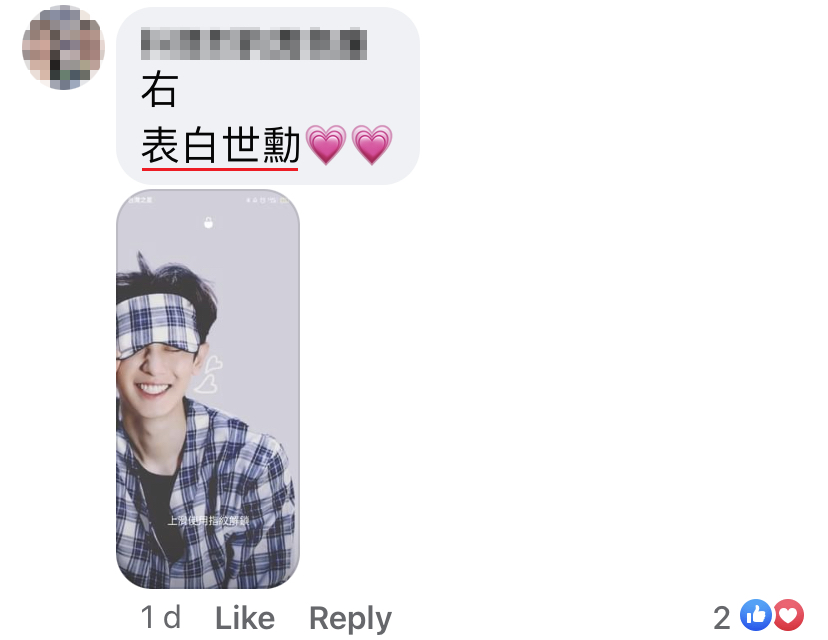
Task: Open the red heart reaction icon
Action: click(788, 615)
